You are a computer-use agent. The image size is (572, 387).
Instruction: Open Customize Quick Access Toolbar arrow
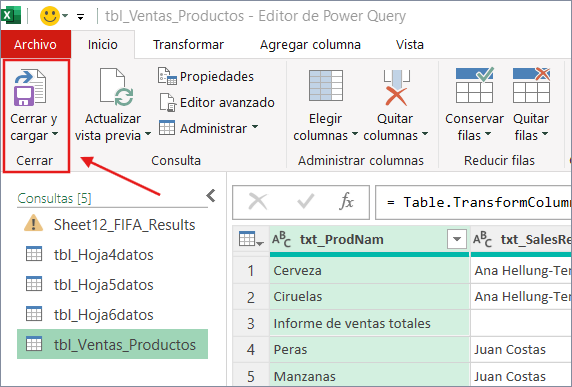81,16
